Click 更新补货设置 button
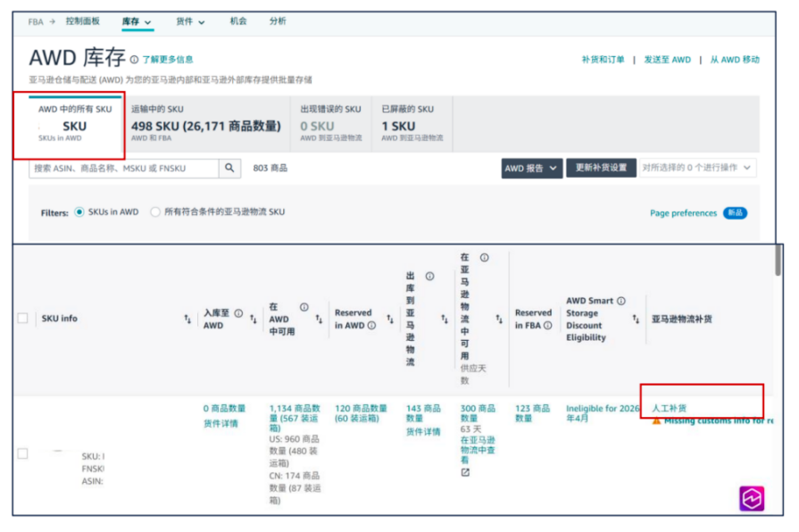The width and height of the screenshot is (799, 532). click(x=602, y=168)
